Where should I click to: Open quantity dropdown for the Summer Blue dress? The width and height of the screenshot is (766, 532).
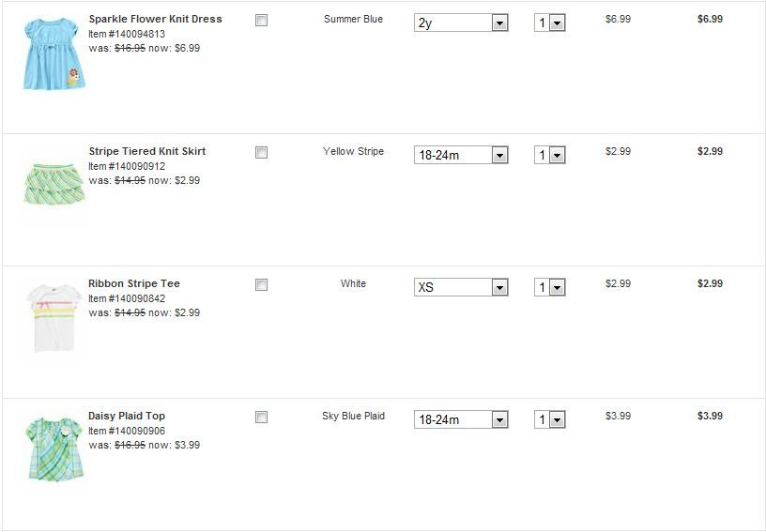click(550, 23)
